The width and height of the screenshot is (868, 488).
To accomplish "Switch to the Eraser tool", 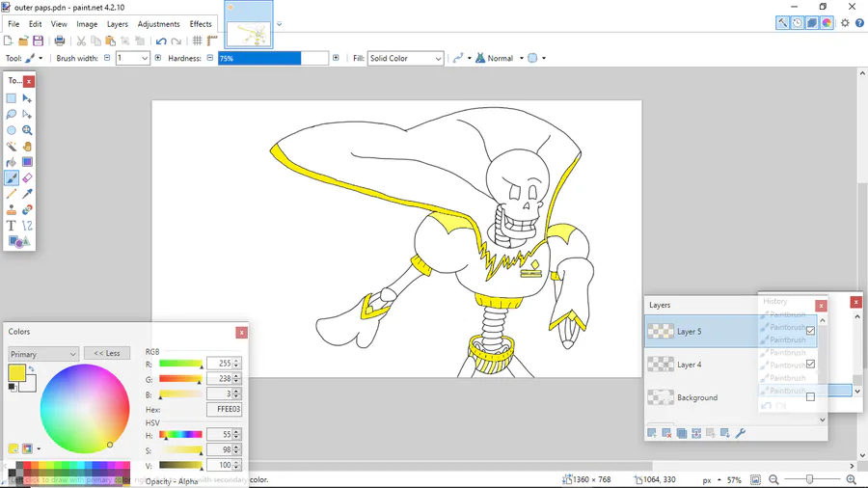I will click(x=27, y=178).
